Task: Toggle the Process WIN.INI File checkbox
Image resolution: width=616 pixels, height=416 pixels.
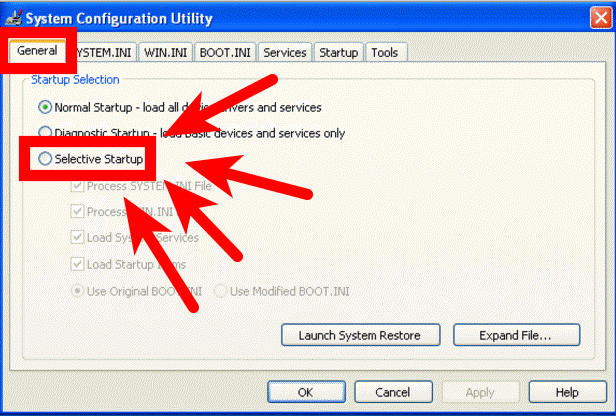Action: coord(77,212)
